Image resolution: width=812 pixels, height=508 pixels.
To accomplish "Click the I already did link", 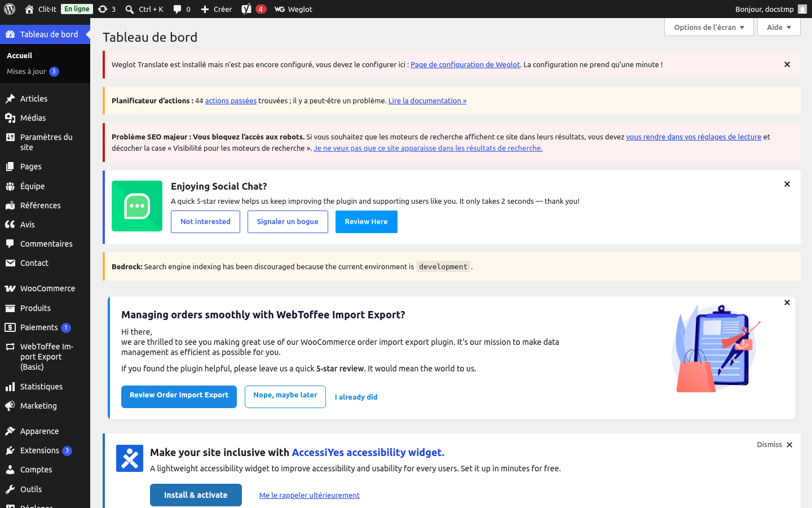I will coord(356,397).
